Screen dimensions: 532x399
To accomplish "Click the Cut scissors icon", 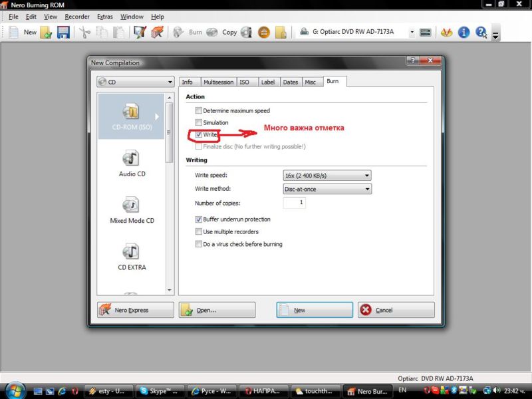I will click(85, 33).
